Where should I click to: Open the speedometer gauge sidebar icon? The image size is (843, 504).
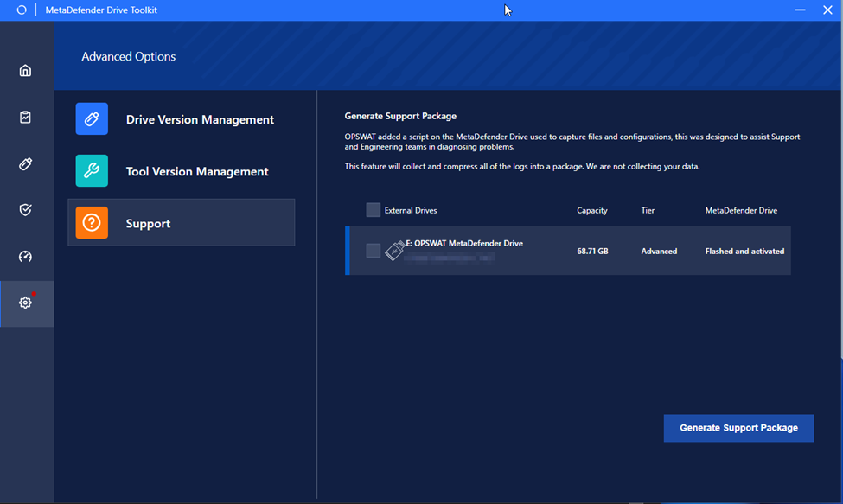(x=25, y=256)
